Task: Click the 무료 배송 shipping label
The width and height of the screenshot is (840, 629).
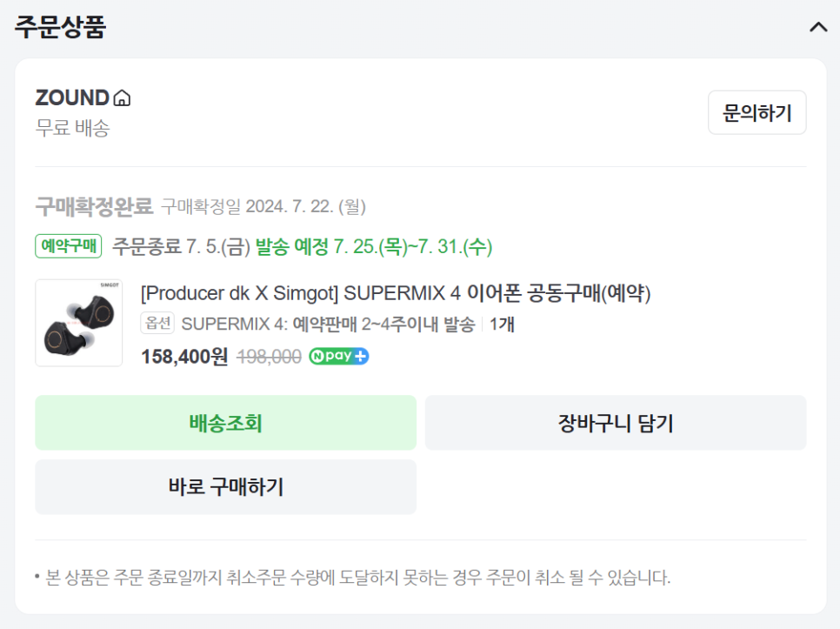Action: (72, 128)
